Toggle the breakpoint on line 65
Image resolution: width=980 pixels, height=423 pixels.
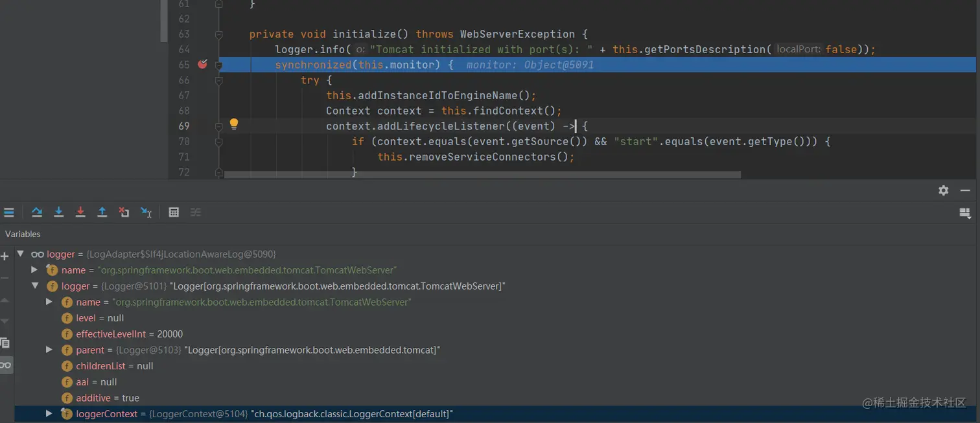coord(202,64)
